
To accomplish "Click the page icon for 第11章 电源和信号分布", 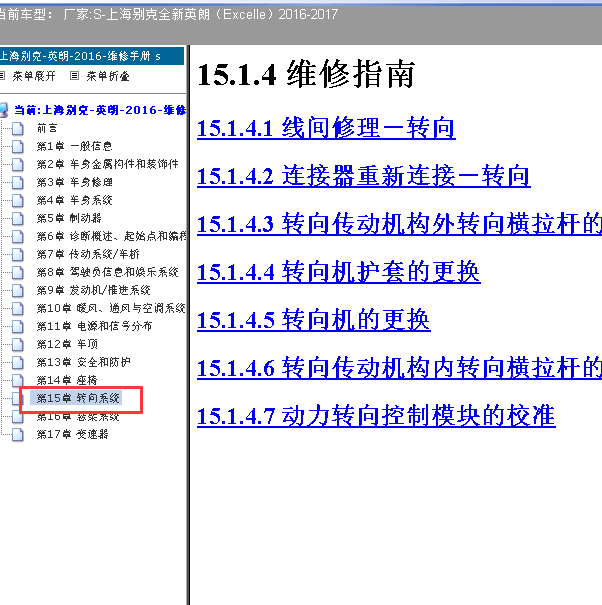I will 18,326.
